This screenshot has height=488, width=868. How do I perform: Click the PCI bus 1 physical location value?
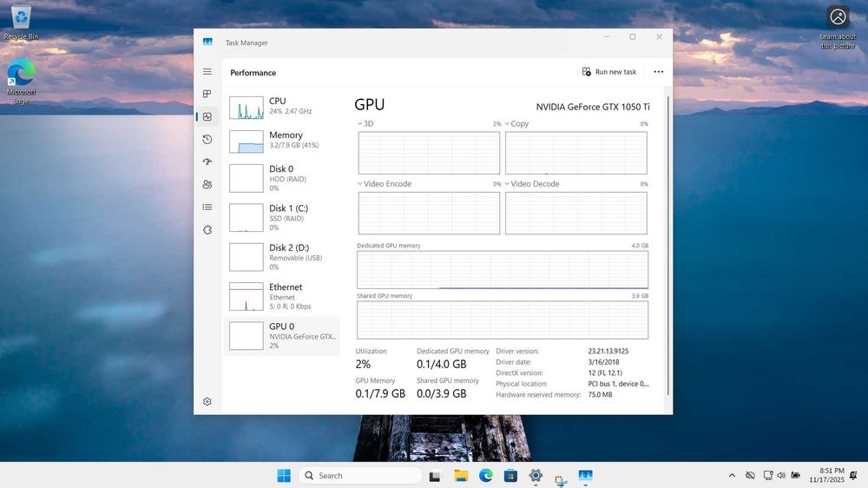[x=618, y=384]
